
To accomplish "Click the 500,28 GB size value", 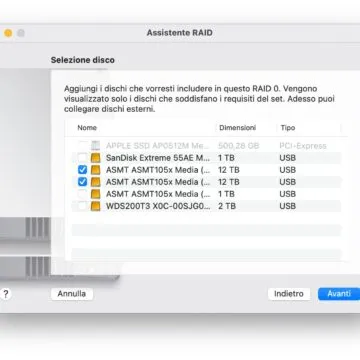I will [239, 146].
